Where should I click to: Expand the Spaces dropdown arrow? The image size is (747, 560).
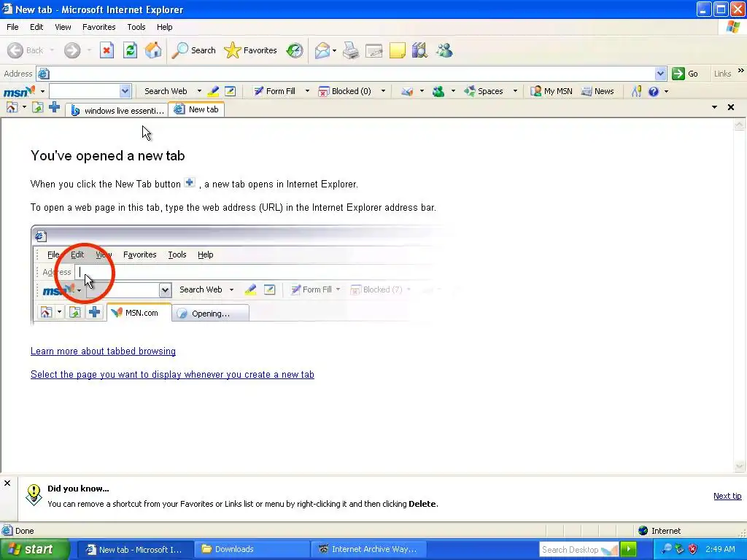515,91
